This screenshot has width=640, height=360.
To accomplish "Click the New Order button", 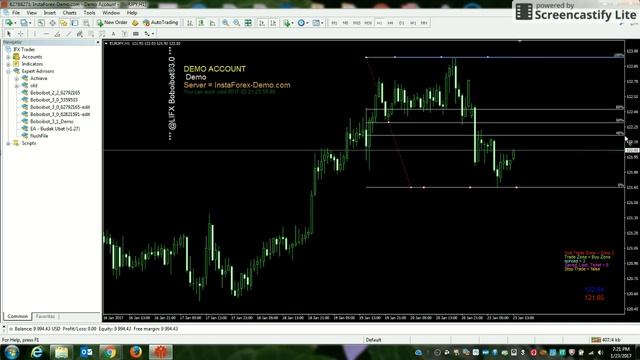I will point(112,23).
